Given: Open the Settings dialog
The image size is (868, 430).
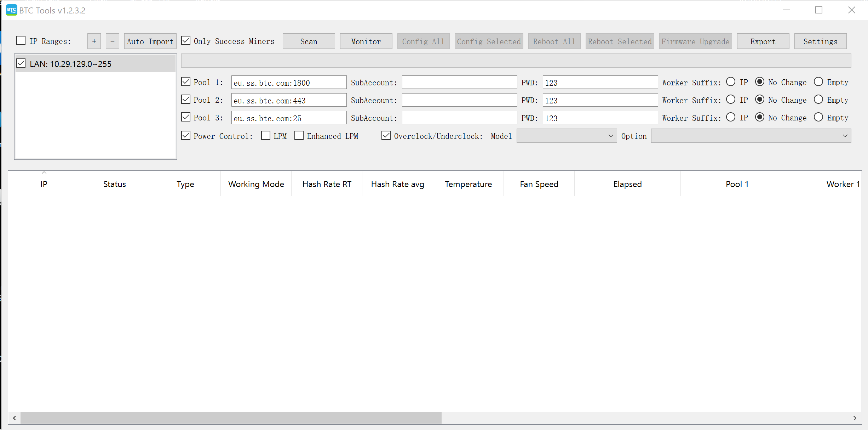Looking at the screenshot, I should coord(820,41).
